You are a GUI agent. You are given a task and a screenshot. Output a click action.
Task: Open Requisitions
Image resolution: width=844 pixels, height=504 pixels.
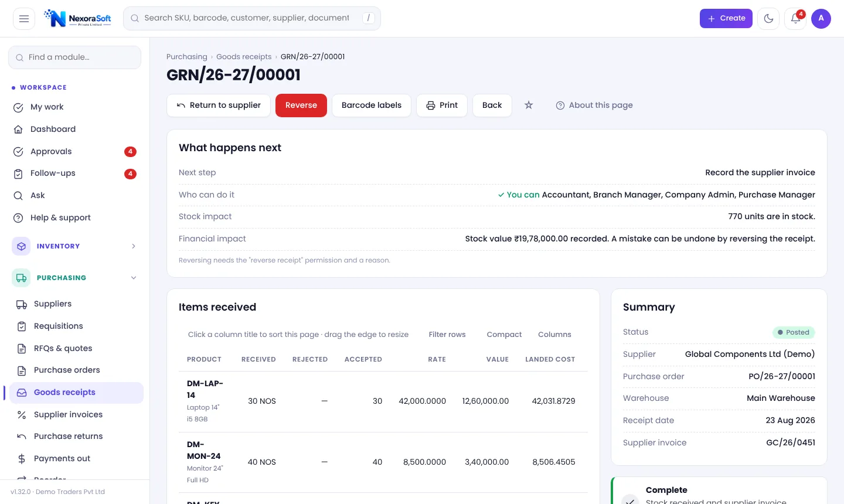(x=76, y=326)
